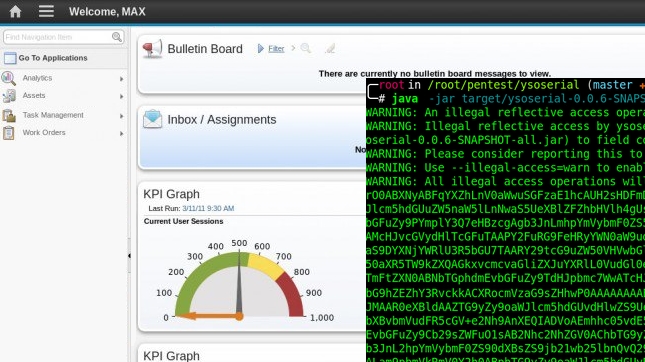Screen dimensions: 645x362
Task: Click the Bulletin Board megaphone icon
Action: coord(152,49)
